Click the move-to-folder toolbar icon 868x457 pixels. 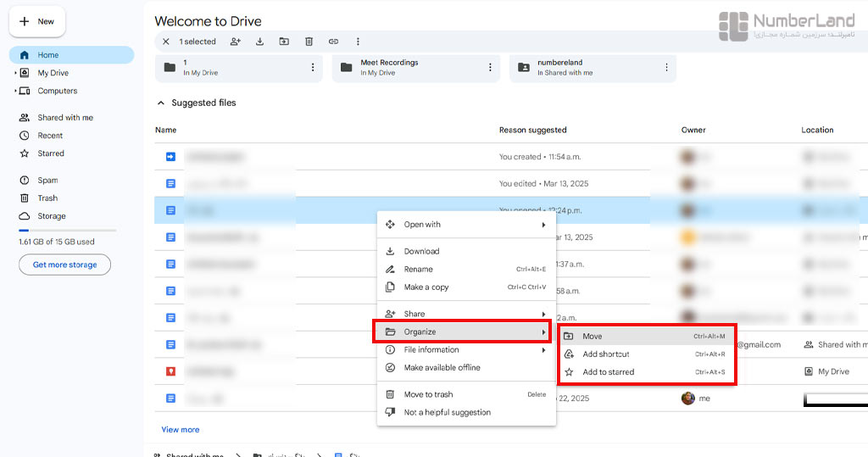pos(284,42)
